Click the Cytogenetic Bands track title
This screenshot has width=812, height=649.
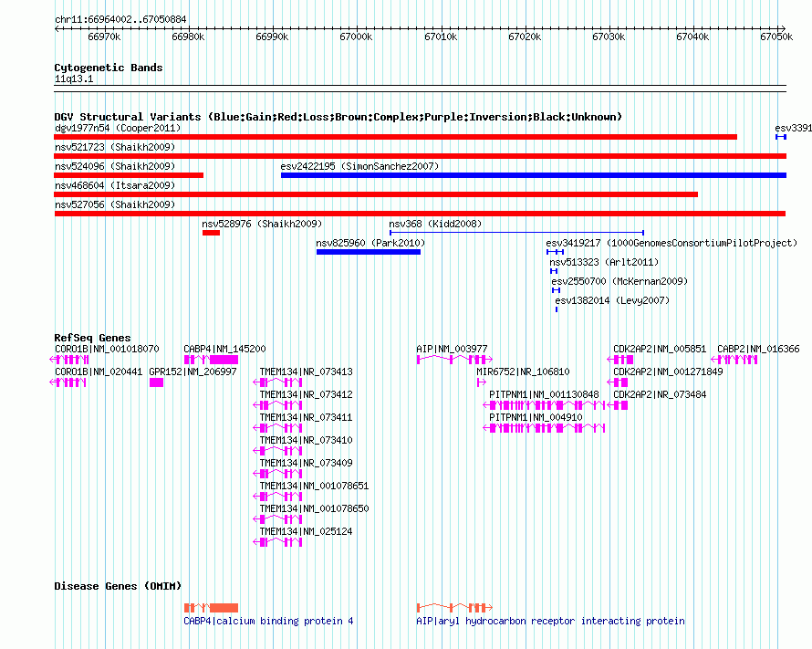click(109, 68)
